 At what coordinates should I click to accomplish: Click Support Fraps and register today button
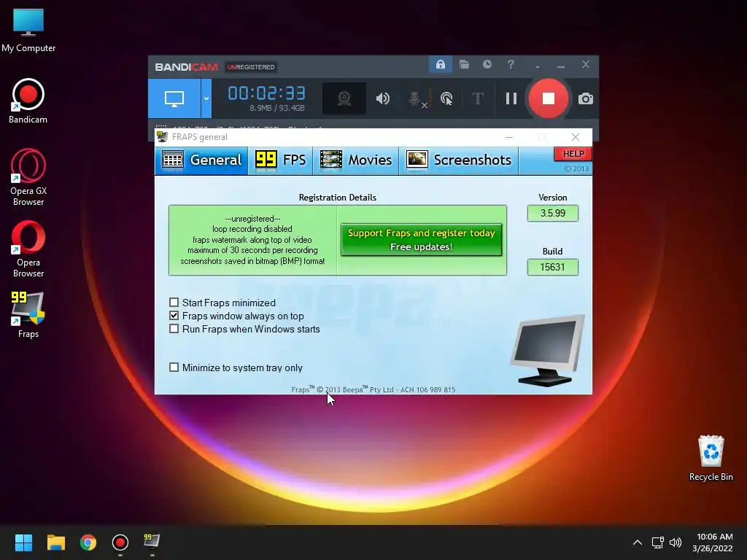pos(421,239)
